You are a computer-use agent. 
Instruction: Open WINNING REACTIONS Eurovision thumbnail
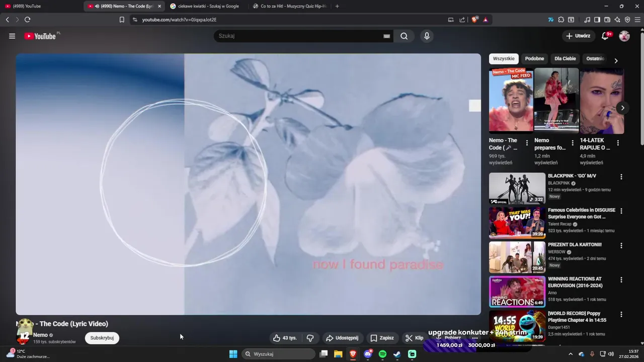pyautogui.click(x=517, y=292)
